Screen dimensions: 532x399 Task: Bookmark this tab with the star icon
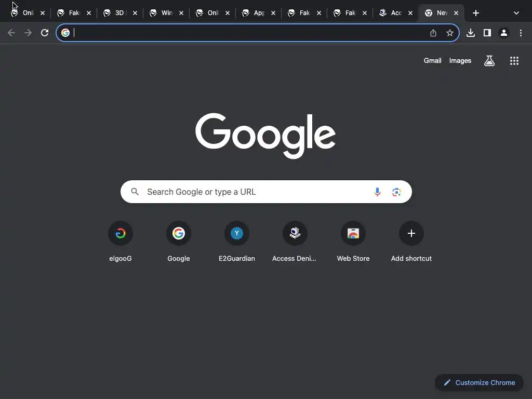pyautogui.click(x=450, y=33)
